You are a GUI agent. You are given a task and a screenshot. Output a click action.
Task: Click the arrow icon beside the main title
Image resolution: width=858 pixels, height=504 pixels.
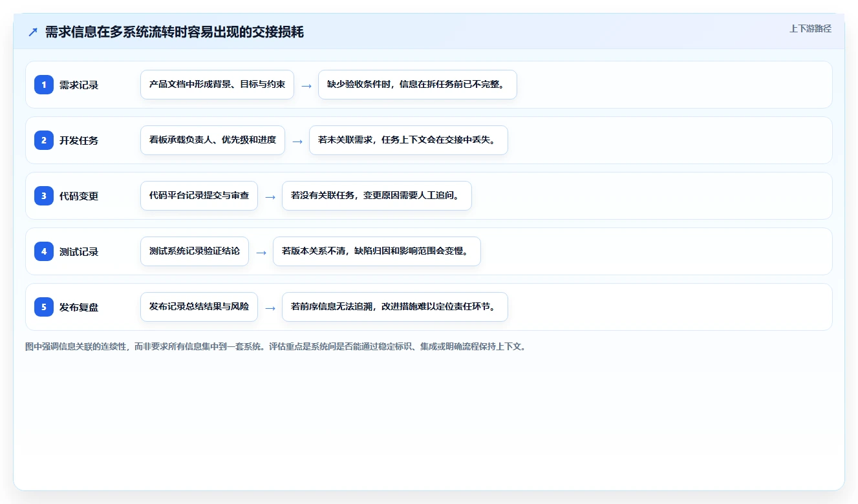click(x=33, y=32)
